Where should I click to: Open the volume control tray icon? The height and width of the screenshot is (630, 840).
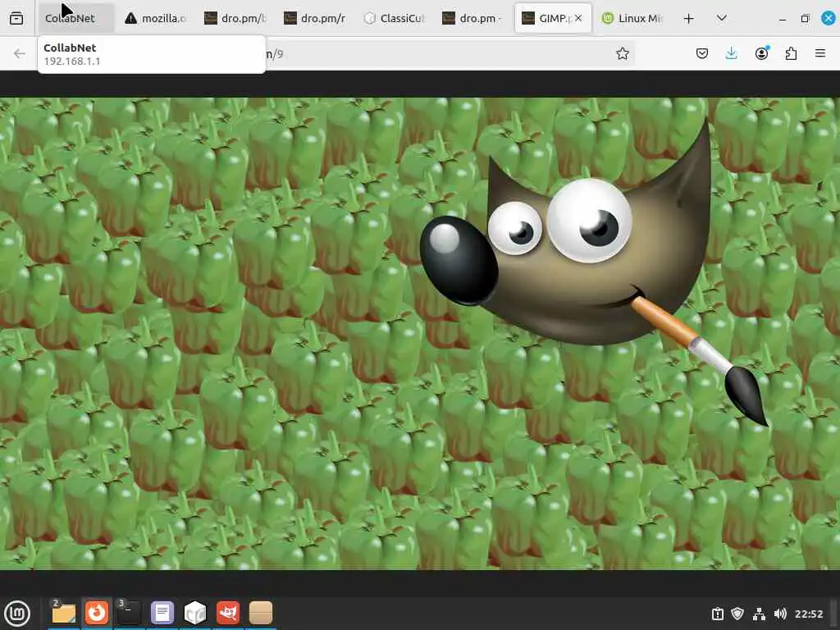pyautogui.click(x=780, y=614)
